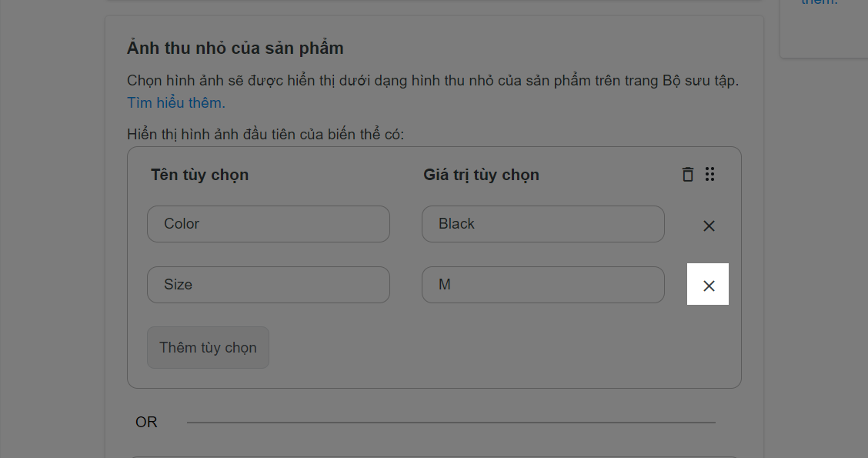
Task: Remove the Size M option row
Action: 709,286
